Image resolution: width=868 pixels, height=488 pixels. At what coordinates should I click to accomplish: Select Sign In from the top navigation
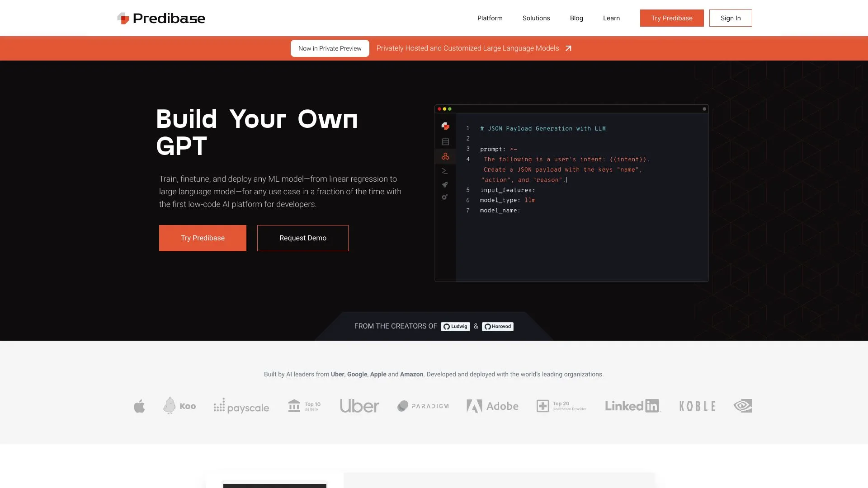(x=731, y=18)
